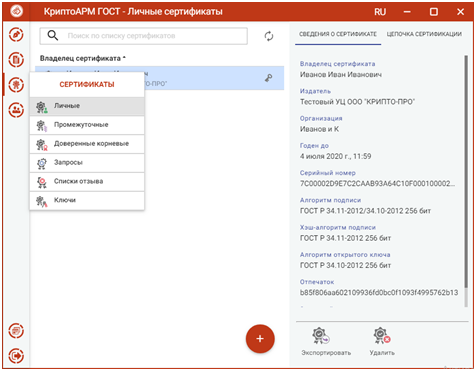Viewport: 476px width, 371px height.
Task: Click the Удалить certificate icon
Action: pos(382,336)
